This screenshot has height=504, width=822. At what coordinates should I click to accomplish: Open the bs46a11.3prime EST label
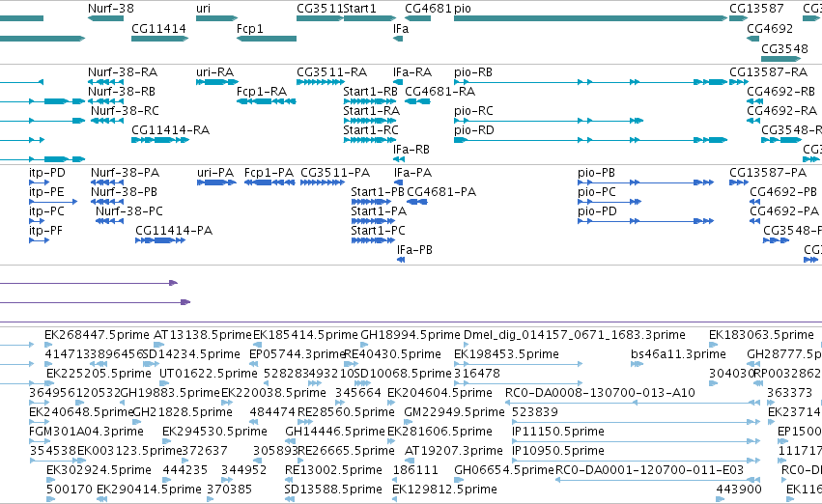point(678,354)
